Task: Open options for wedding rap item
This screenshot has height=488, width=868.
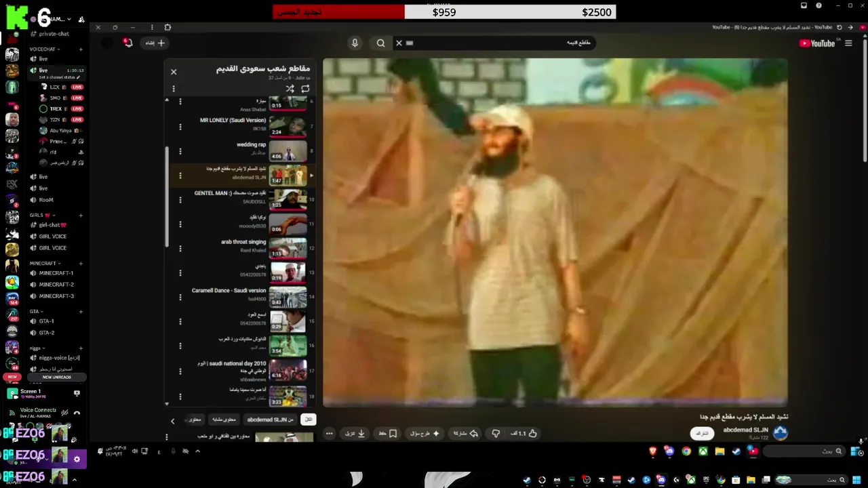Action: click(180, 151)
